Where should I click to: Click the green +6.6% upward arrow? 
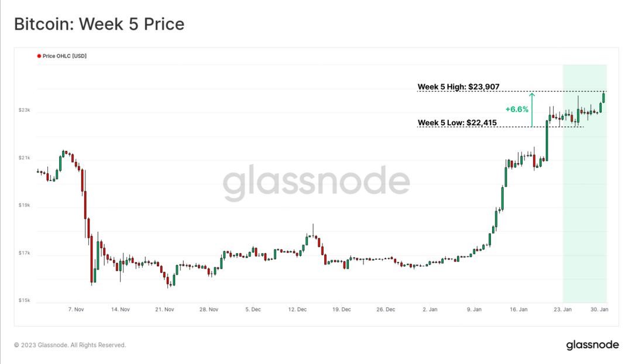coord(531,109)
